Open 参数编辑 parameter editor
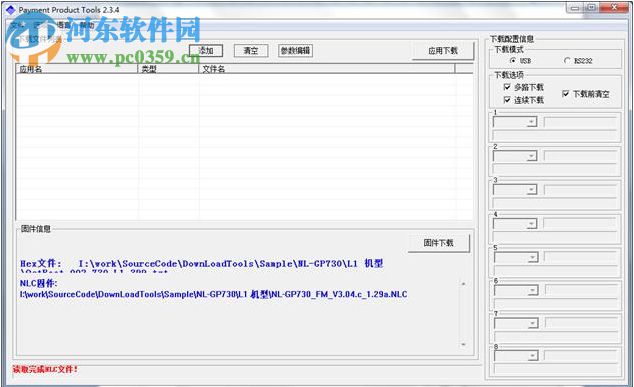Screen dimensions: 634x387 (295, 51)
